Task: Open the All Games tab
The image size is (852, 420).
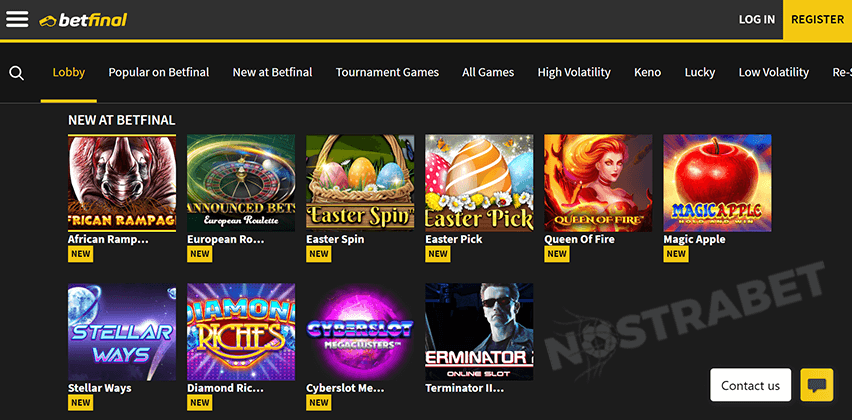Action: [x=488, y=72]
